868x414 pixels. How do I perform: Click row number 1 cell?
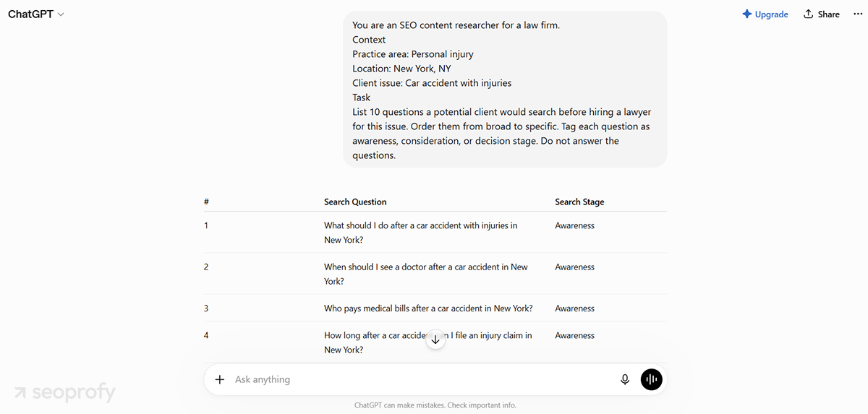pyautogui.click(x=205, y=225)
